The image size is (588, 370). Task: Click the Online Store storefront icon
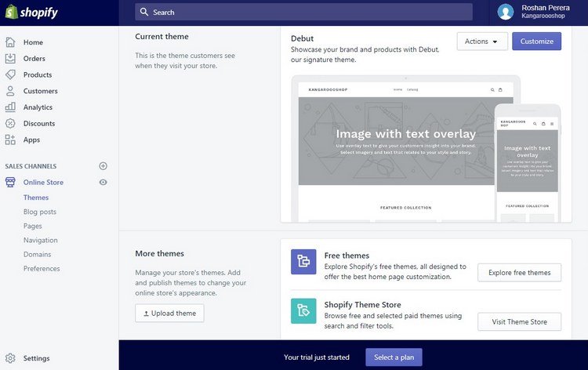(x=10, y=182)
